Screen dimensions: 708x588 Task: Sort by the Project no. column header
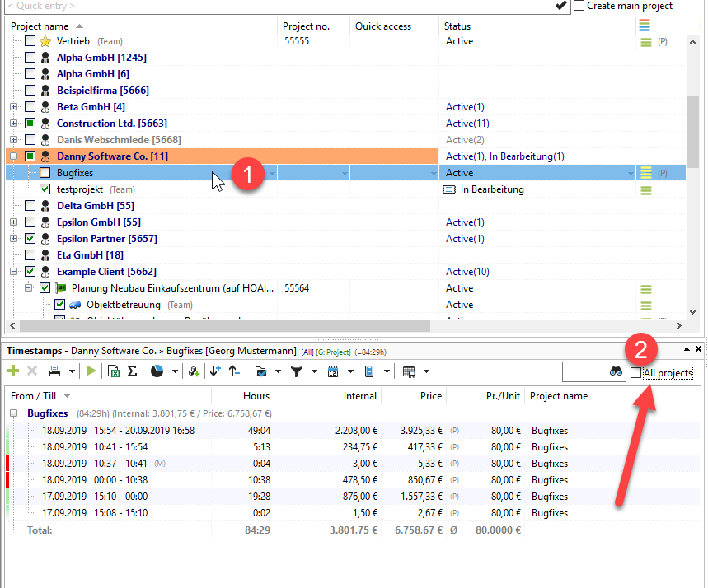click(x=306, y=26)
